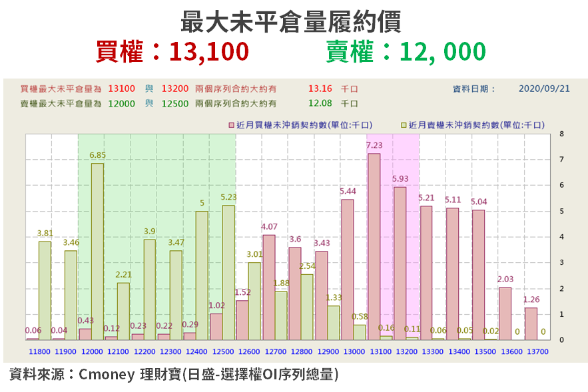588x392 pixels.
Task: Click the put bar labeled 5.23
Action: coord(228,272)
